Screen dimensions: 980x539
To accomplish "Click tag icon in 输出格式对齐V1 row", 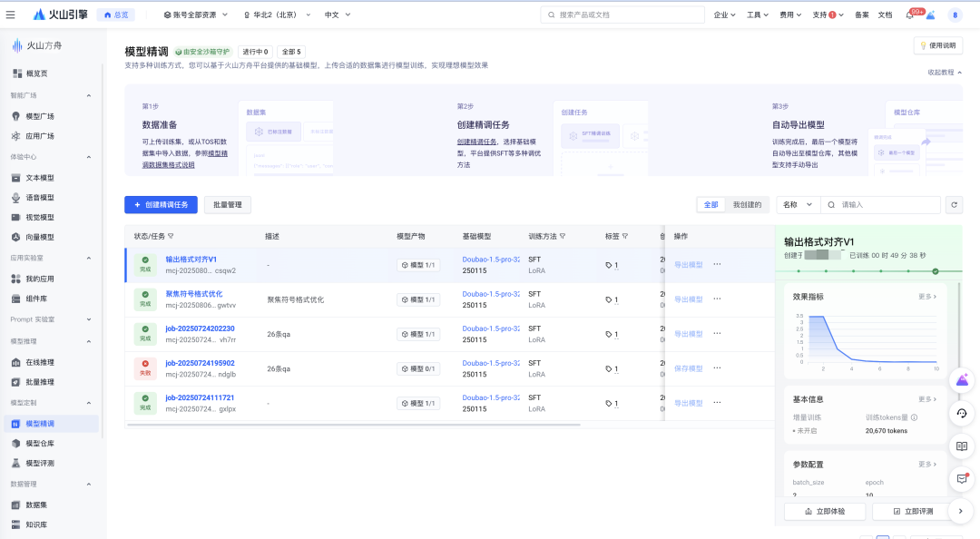I will pos(609,265).
